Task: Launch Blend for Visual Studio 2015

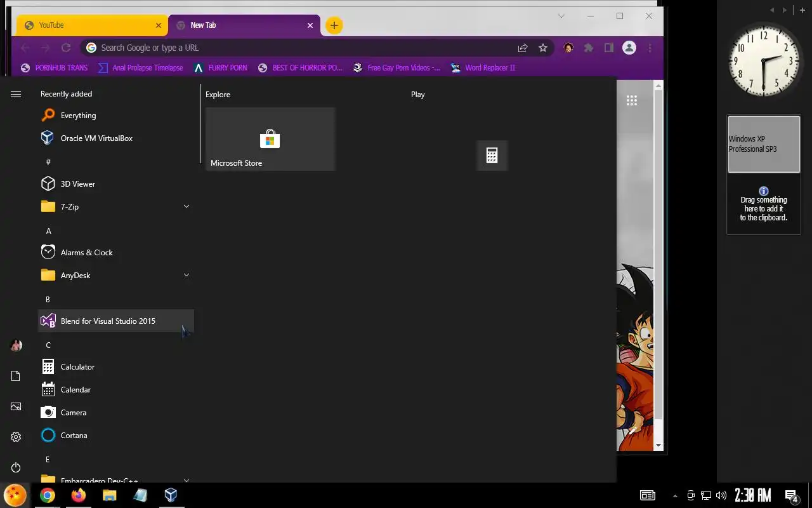Action: click(x=116, y=321)
